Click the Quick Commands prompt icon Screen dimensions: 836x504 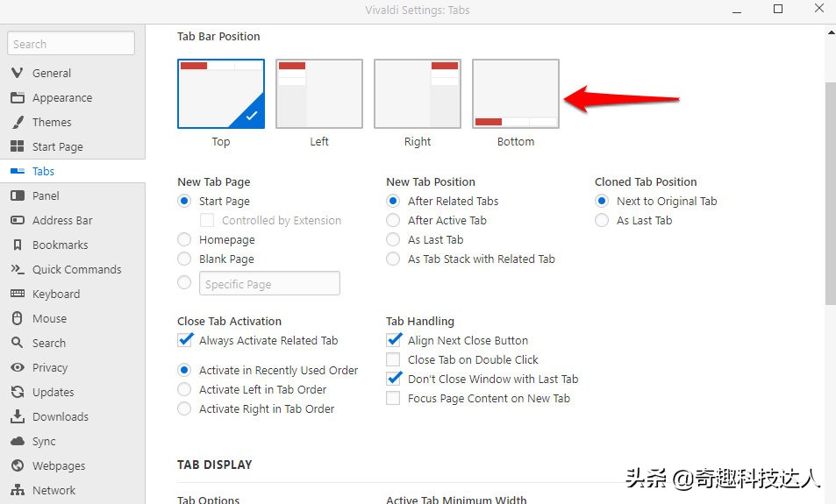coord(17,269)
